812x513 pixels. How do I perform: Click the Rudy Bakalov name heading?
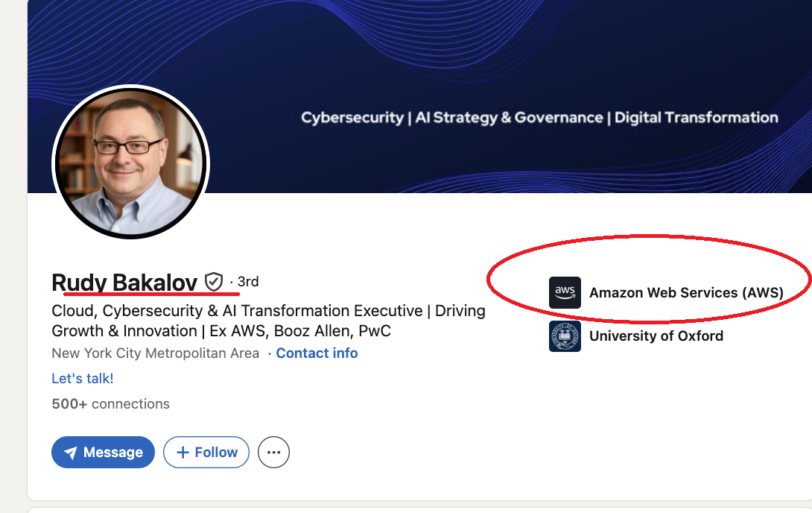(x=124, y=282)
